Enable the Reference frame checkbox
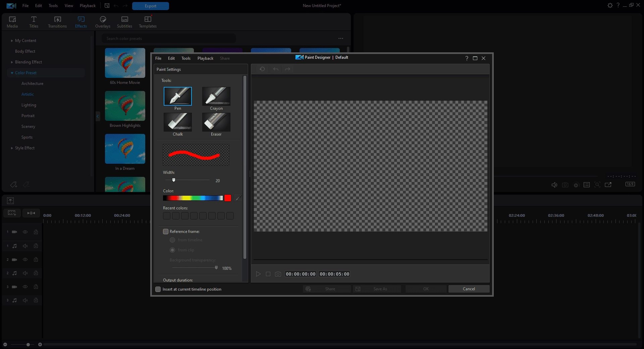Screen dimensions: 644x349 (166, 232)
